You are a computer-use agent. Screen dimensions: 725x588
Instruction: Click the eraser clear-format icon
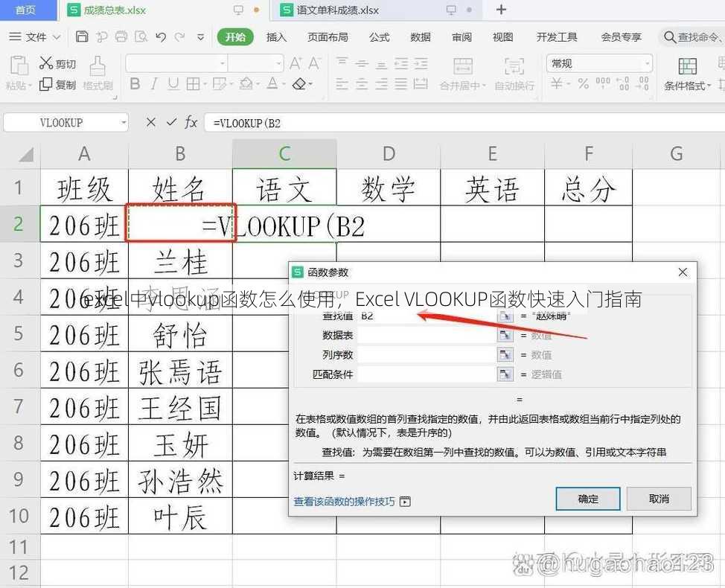(x=300, y=83)
